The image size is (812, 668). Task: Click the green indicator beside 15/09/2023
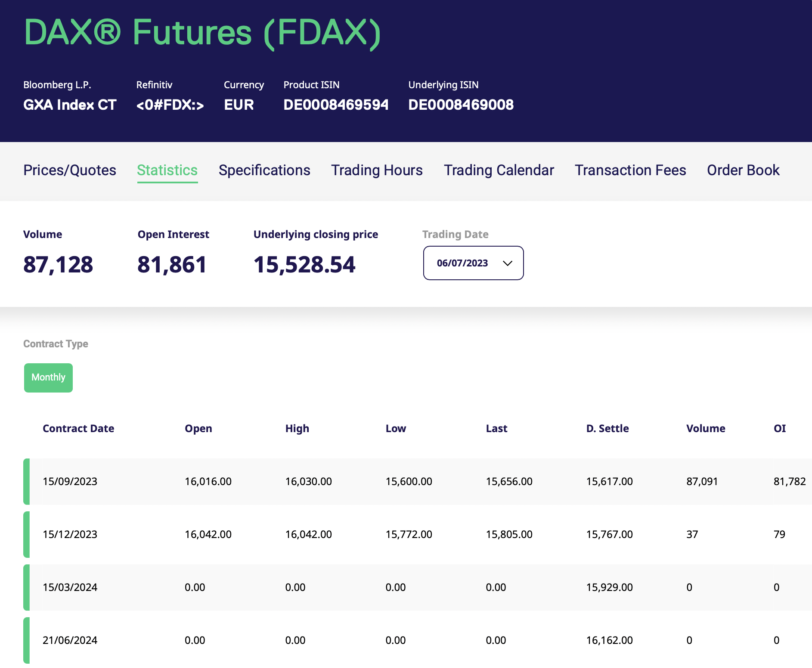point(27,482)
